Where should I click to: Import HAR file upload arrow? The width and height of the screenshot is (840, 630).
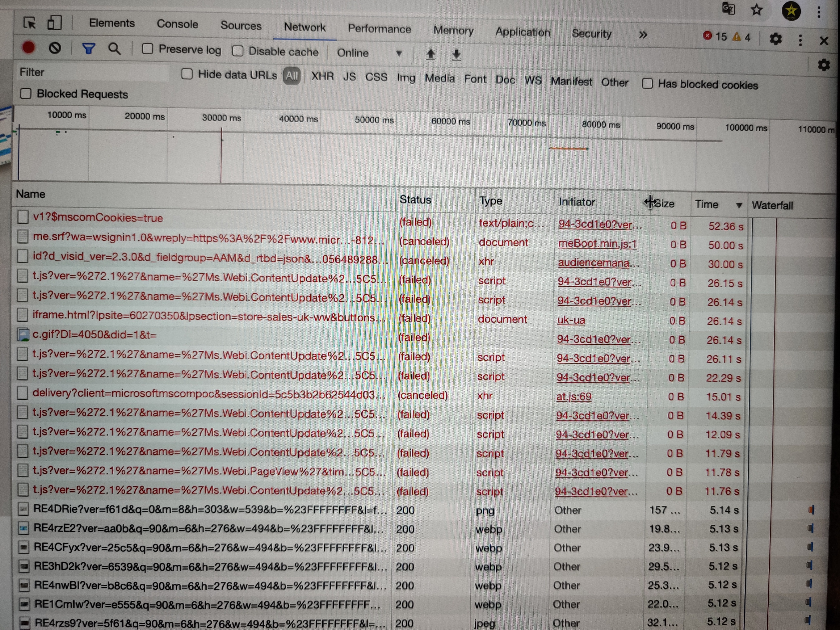(430, 54)
